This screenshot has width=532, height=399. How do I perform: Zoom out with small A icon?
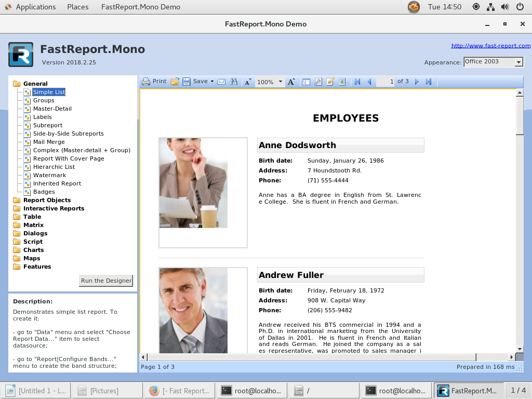click(248, 82)
